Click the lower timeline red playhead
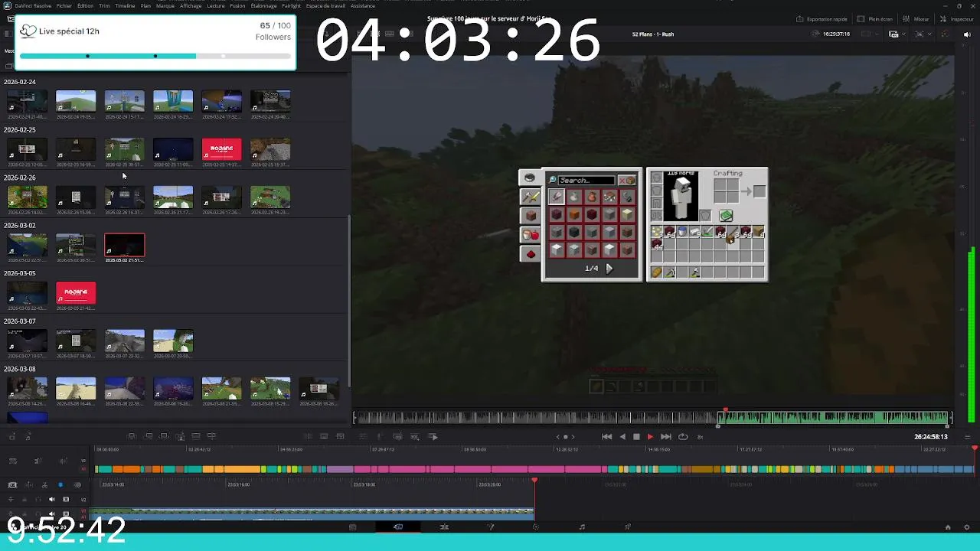This screenshot has width=980, height=551. 534,481
